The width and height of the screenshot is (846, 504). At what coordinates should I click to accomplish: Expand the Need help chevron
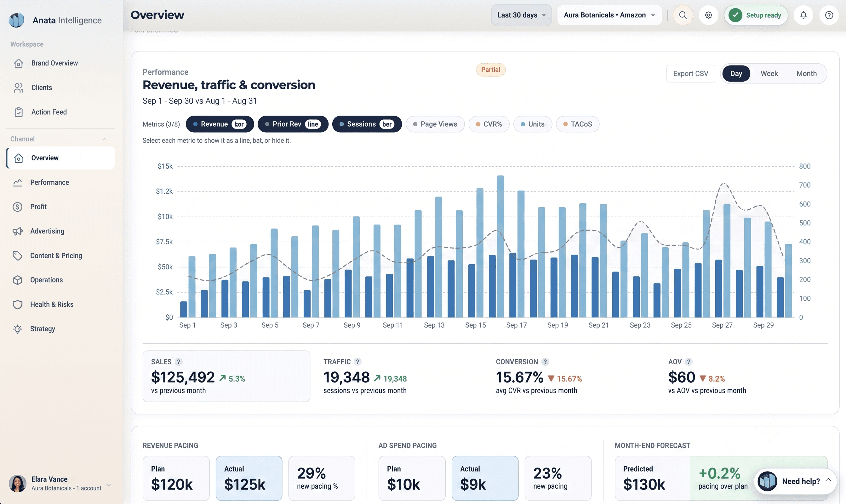click(828, 479)
